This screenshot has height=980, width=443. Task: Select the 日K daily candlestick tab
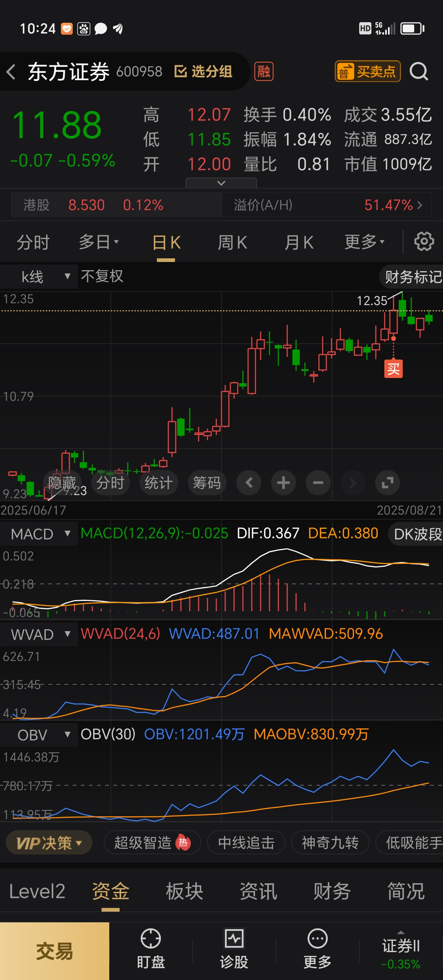(x=166, y=242)
